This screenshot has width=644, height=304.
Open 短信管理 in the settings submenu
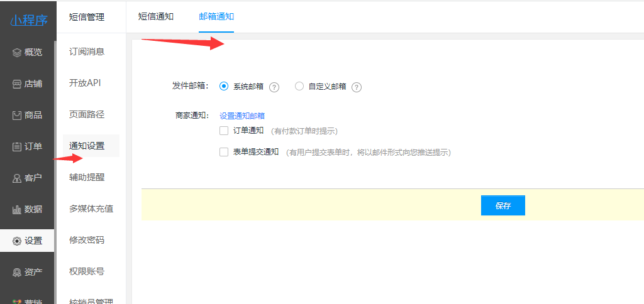pos(87,17)
